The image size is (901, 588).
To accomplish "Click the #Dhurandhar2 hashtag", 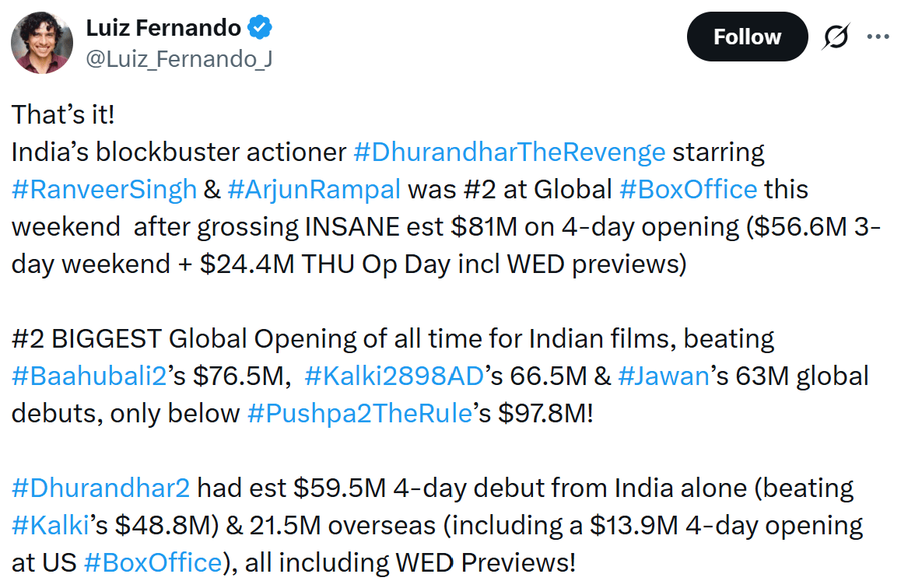I will point(100,488).
